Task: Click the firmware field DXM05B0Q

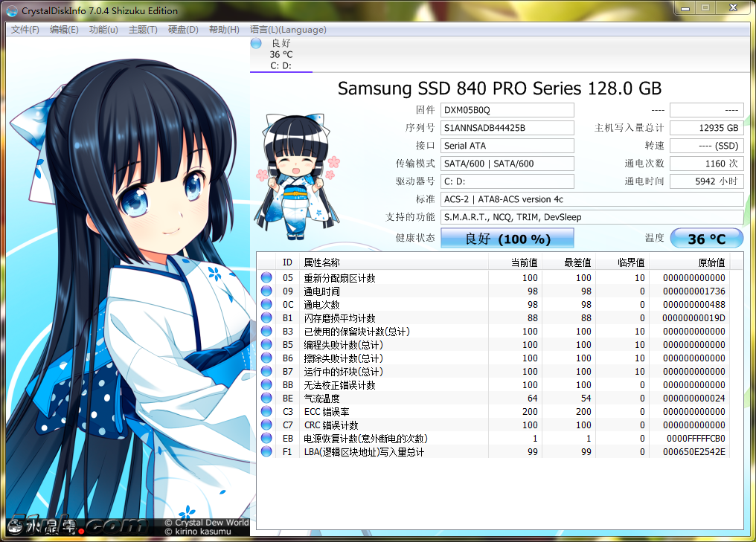Action: (507, 110)
